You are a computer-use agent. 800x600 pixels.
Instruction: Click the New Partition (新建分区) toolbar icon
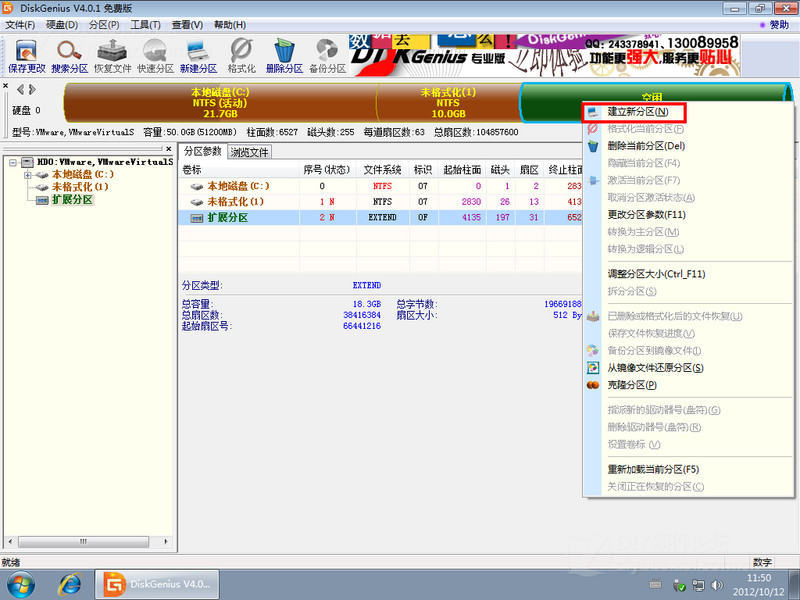(198, 55)
